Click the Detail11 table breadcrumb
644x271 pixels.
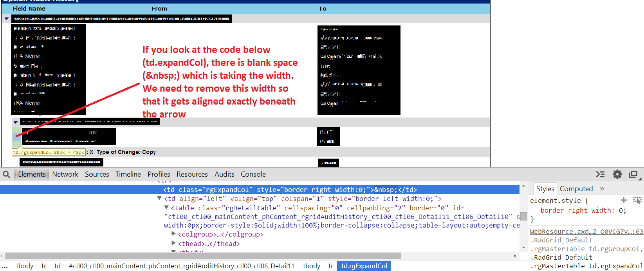coord(182,266)
